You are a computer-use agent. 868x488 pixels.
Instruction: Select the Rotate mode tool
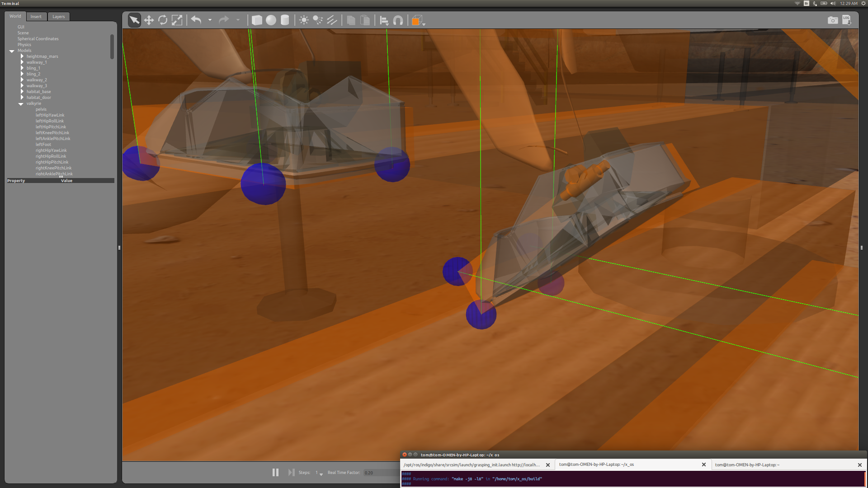163,20
